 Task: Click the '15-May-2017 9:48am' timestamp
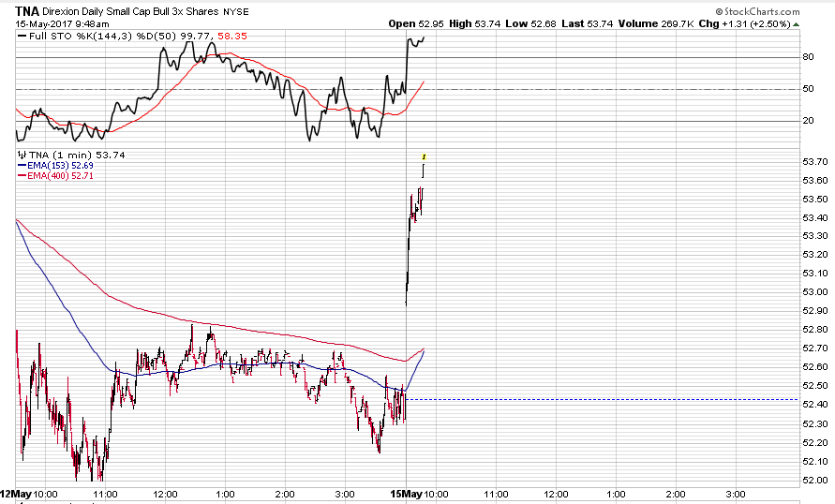coord(62,24)
